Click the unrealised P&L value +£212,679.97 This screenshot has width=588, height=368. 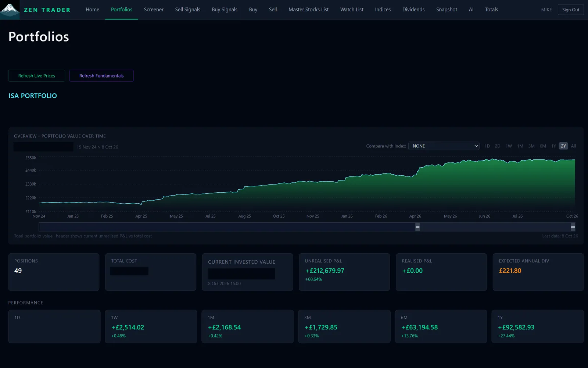325,271
